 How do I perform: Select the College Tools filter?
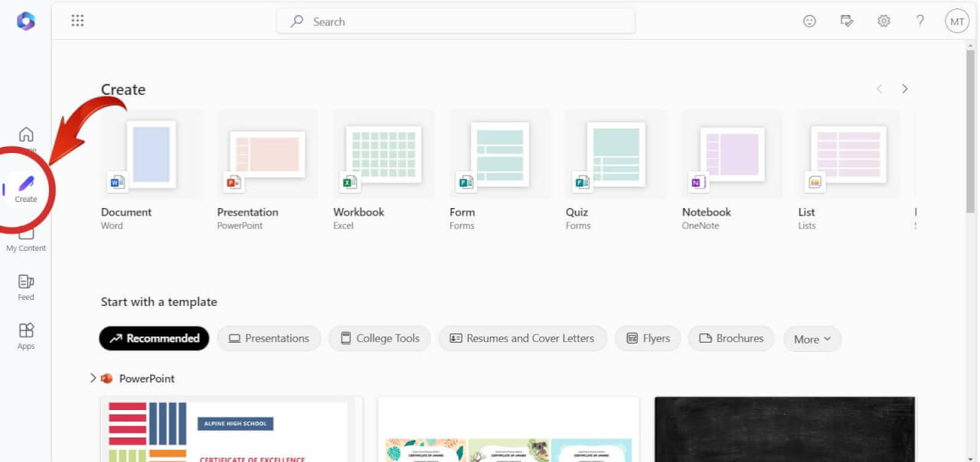(380, 338)
